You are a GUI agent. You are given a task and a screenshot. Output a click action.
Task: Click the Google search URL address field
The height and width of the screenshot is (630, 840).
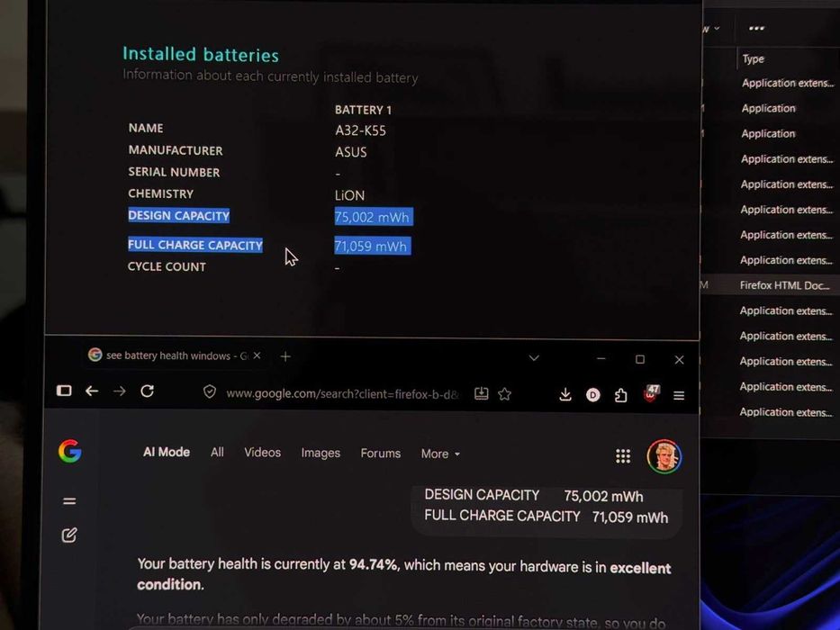[x=342, y=394]
